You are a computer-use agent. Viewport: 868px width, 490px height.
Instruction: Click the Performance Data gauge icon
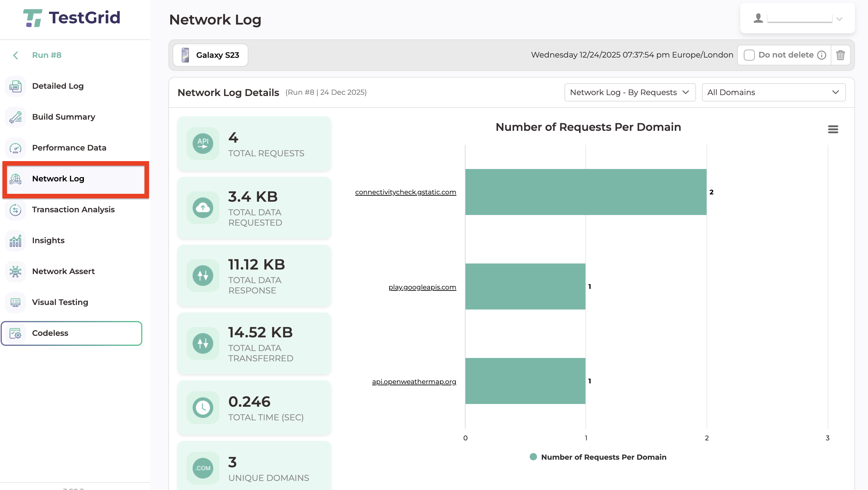click(x=15, y=148)
